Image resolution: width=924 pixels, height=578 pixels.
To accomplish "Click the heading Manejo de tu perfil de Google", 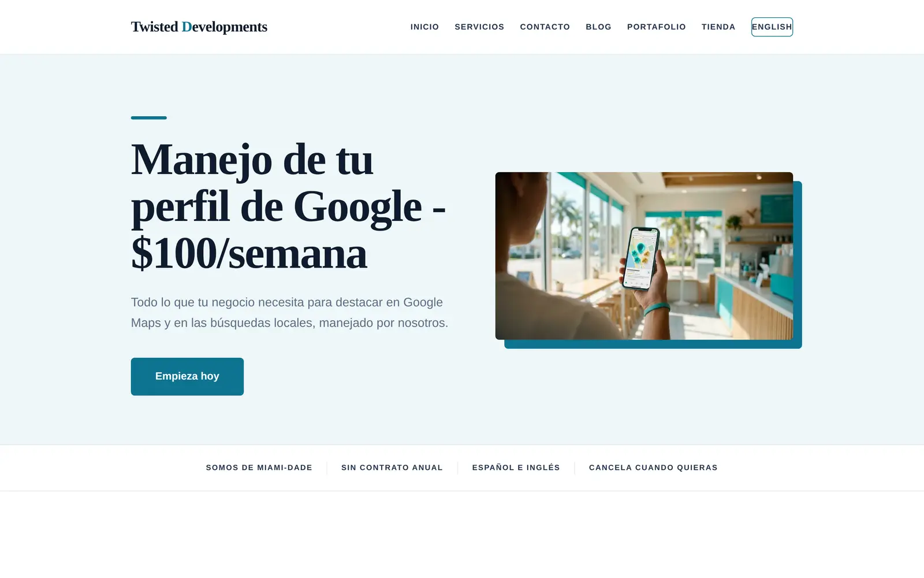I will [288, 206].
